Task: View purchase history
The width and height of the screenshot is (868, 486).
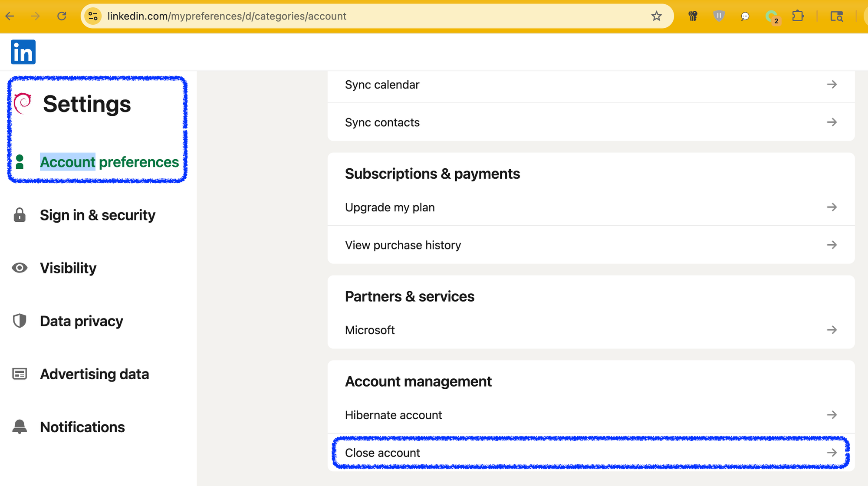Action: (x=591, y=245)
